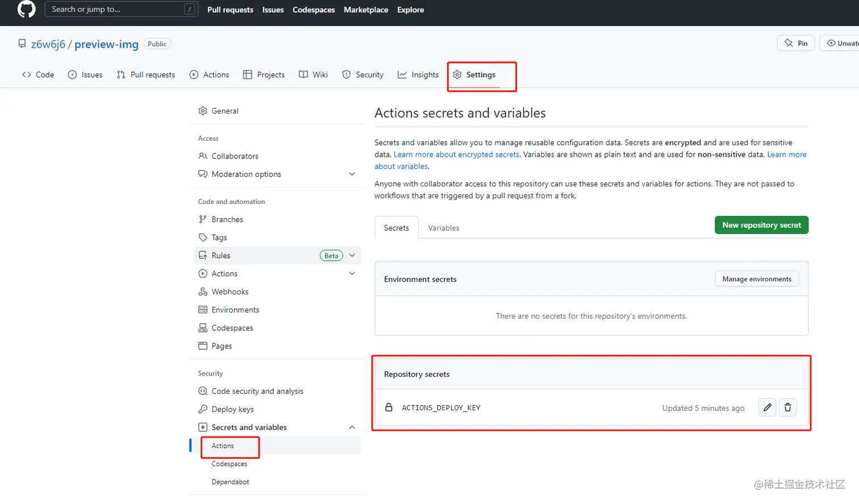Click the graph icon on Insights tab
859x504 pixels.
point(402,74)
